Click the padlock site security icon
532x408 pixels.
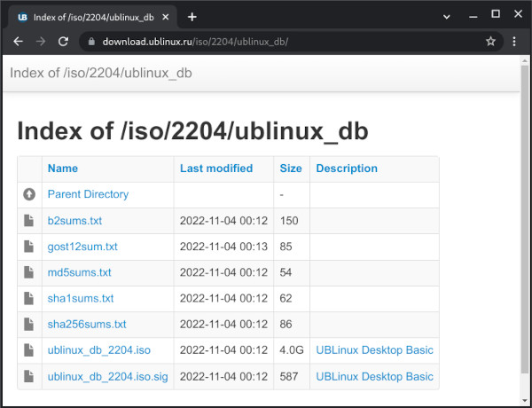click(x=91, y=42)
